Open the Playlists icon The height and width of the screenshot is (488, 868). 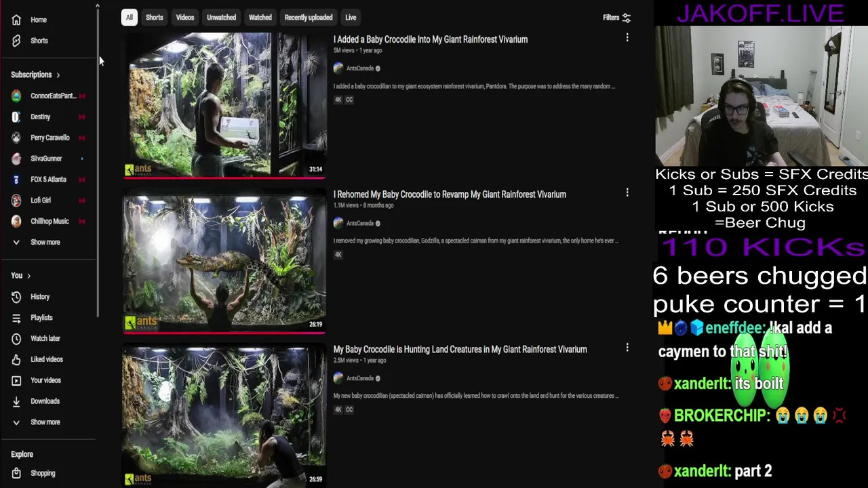click(x=16, y=318)
